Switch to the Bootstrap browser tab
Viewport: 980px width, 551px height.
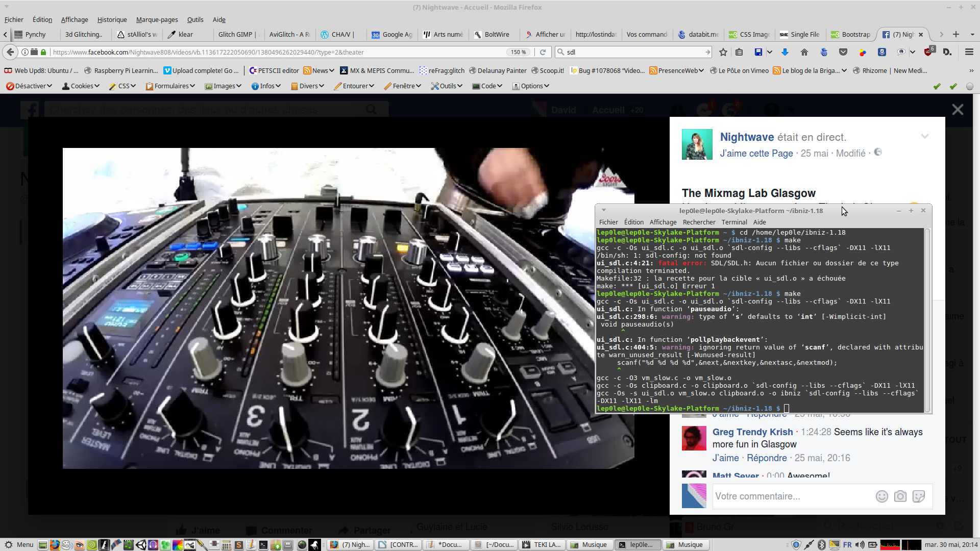pyautogui.click(x=850, y=34)
